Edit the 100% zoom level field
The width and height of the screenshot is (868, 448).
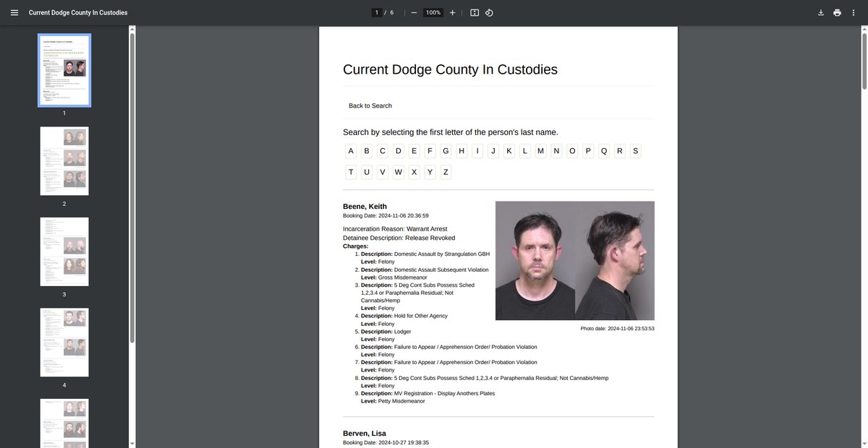coord(433,12)
